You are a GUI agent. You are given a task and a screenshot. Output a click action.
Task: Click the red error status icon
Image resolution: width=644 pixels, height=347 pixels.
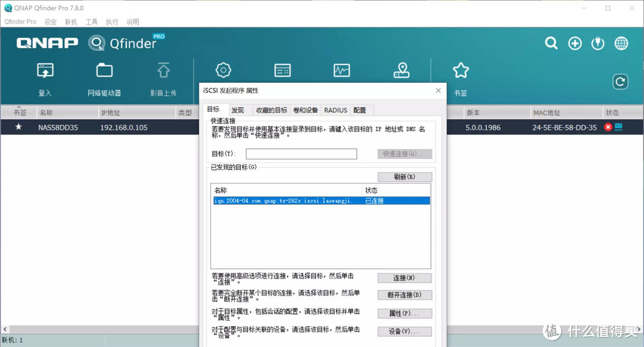(608, 128)
